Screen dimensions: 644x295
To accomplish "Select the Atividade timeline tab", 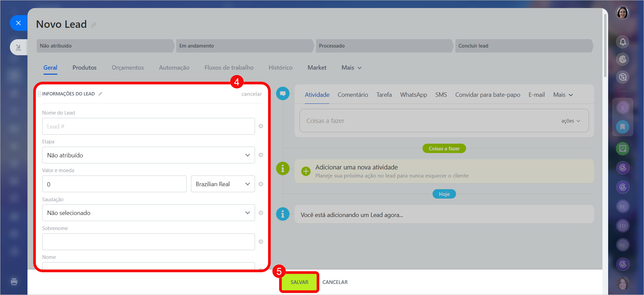I will click(317, 95).
